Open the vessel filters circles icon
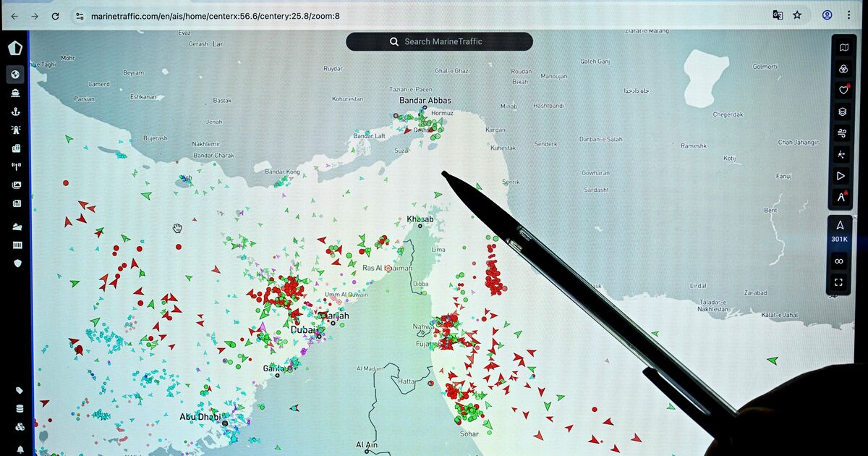 click(843, 69)
